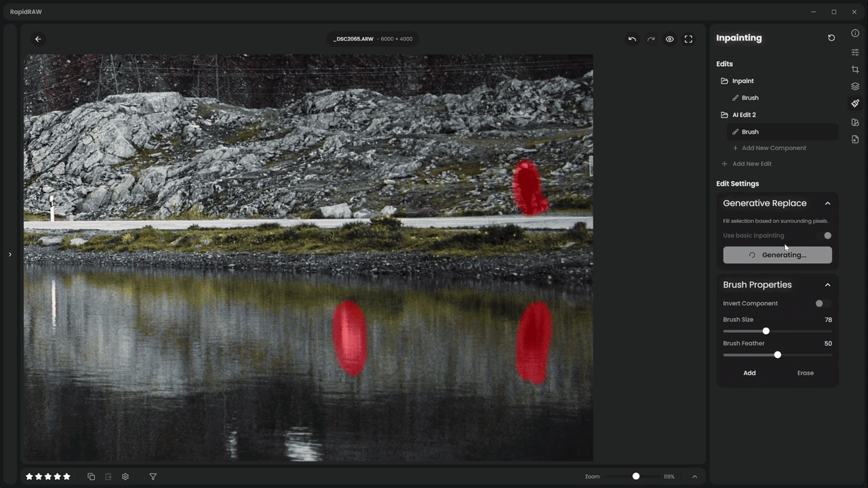This screenshot has height=488, width=868.
Task: Select the Inpainting AI brush panel
Action: [855, 104]
